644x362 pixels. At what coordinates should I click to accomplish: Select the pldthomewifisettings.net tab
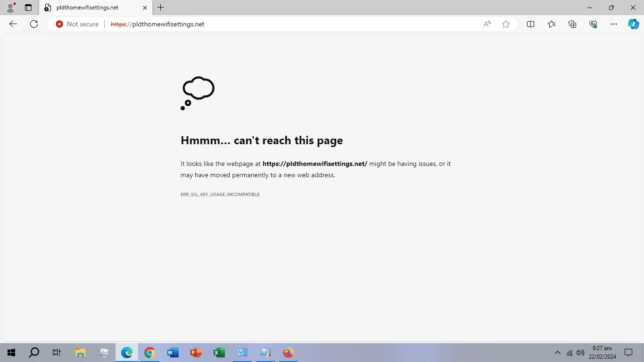[x=96, y=8]
